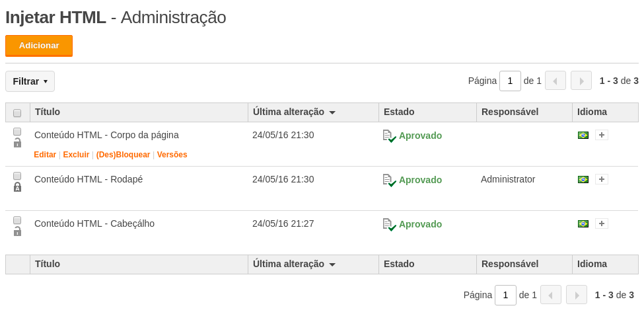Click the lock icon for Cabeçalho row
This screenshot has height=322, width=644.
click(17, 231)
